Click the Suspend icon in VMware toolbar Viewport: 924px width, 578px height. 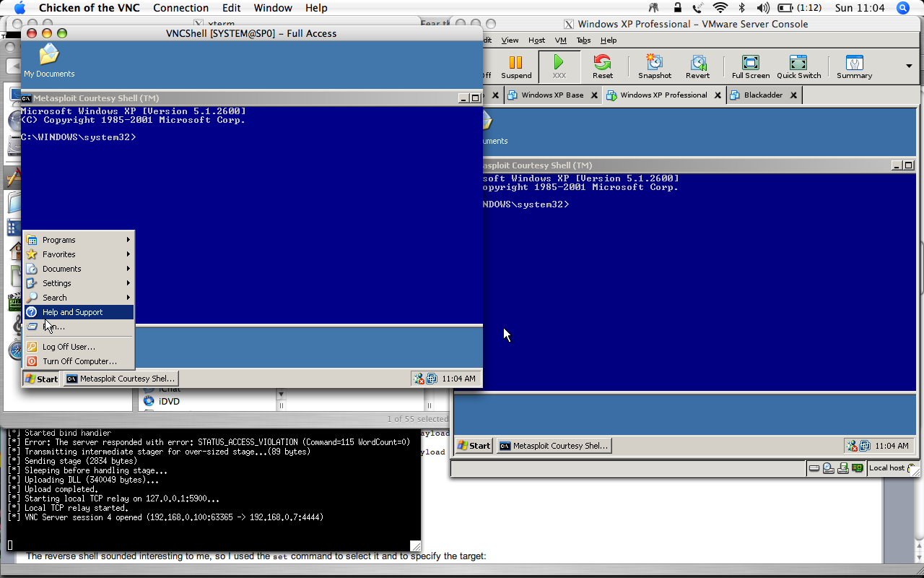(515, 65)
